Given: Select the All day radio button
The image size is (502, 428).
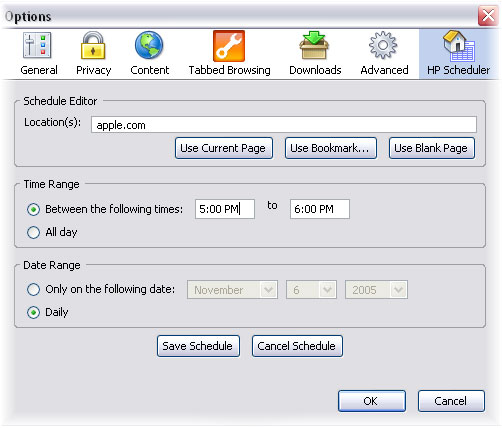Looking at the screenshot, I should (33, 232).
